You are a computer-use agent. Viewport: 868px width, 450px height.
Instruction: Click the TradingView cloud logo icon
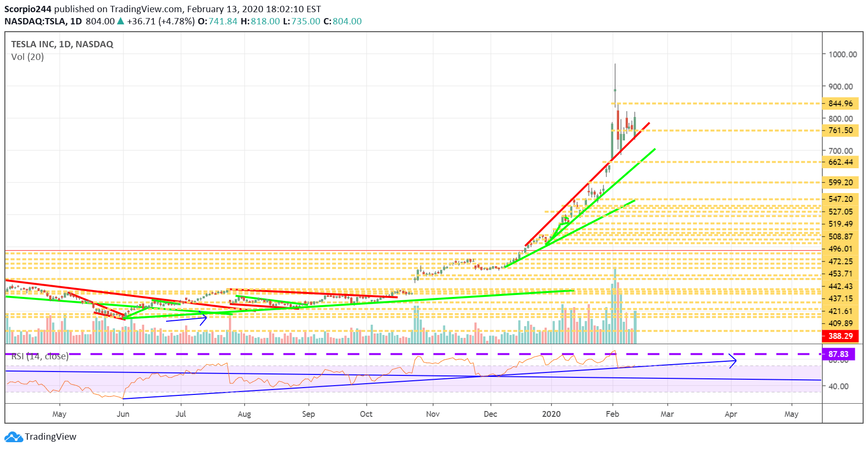[x=14, y=437]
